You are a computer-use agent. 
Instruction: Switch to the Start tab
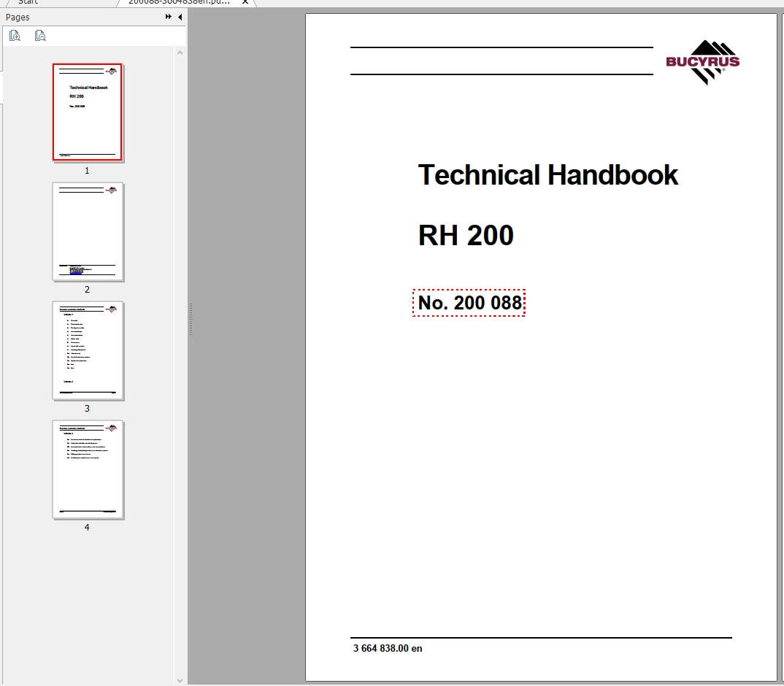click(x=28, y=2)
